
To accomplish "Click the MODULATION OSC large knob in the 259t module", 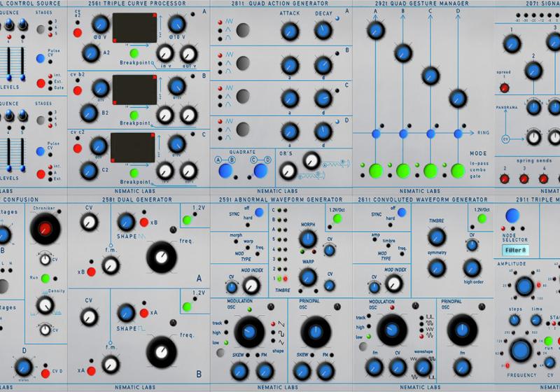I will tap(249, 332).
